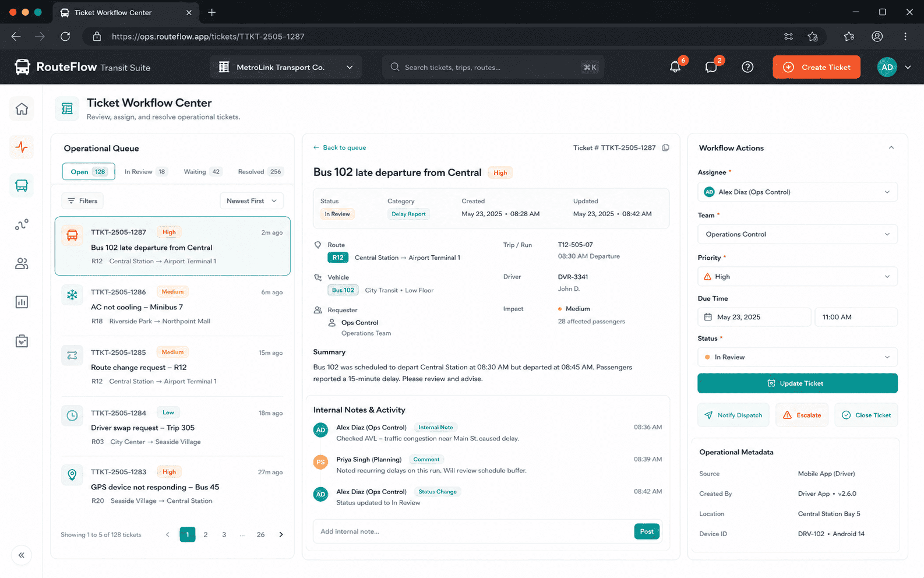924x578 pixels.
Task: Go to next page of tickets
Action: click(x=281, y=534)
